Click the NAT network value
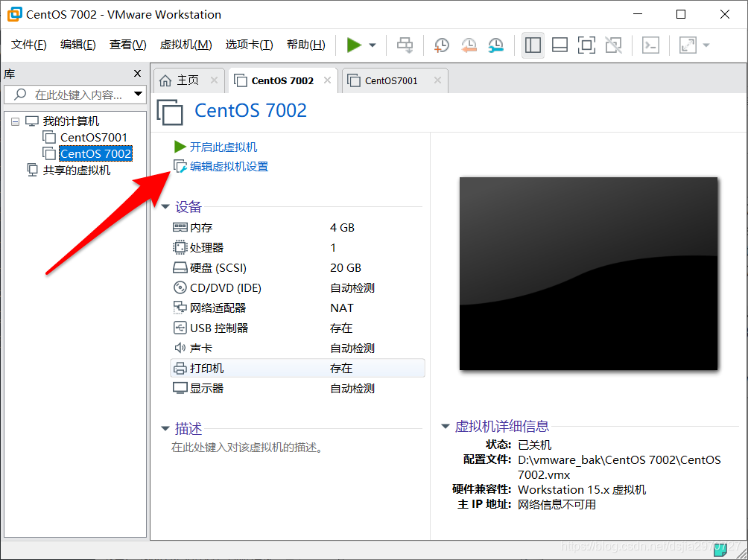Screen dimensions: 748x560 click(341, 308)
